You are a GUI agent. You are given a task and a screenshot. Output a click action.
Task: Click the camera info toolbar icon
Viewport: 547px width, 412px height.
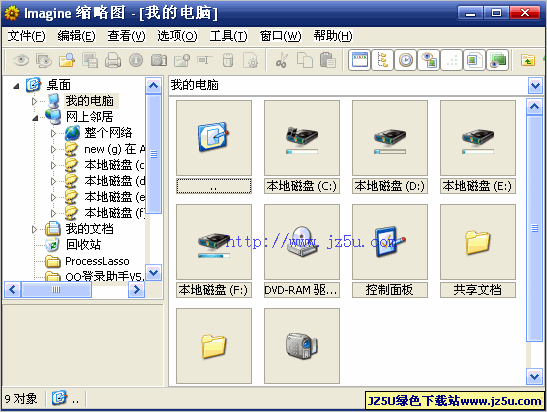click(x=159, y=60)
